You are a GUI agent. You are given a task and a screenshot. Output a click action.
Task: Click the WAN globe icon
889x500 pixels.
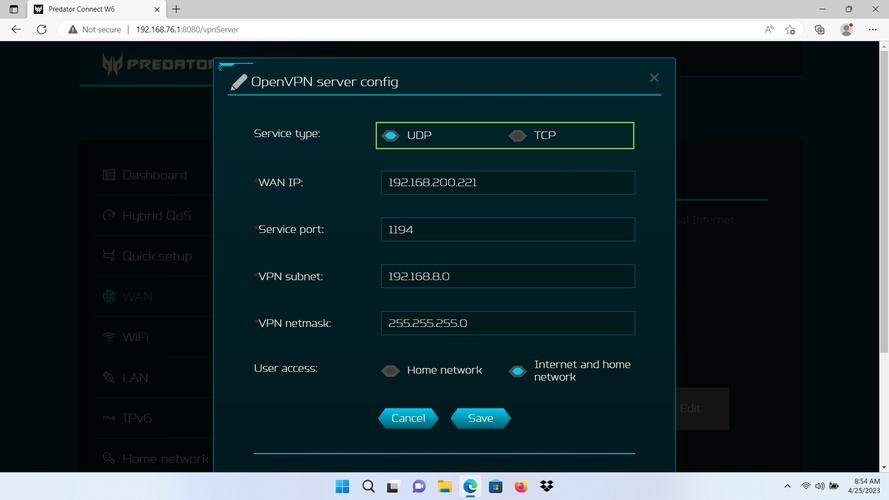tap(109, 296)
